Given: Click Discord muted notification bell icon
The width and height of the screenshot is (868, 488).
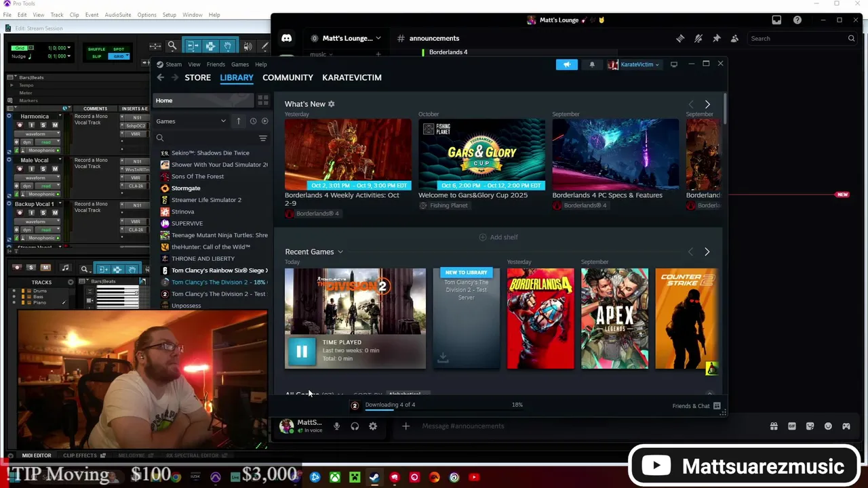Looking at the screenshot, I should tap(698, 39).
